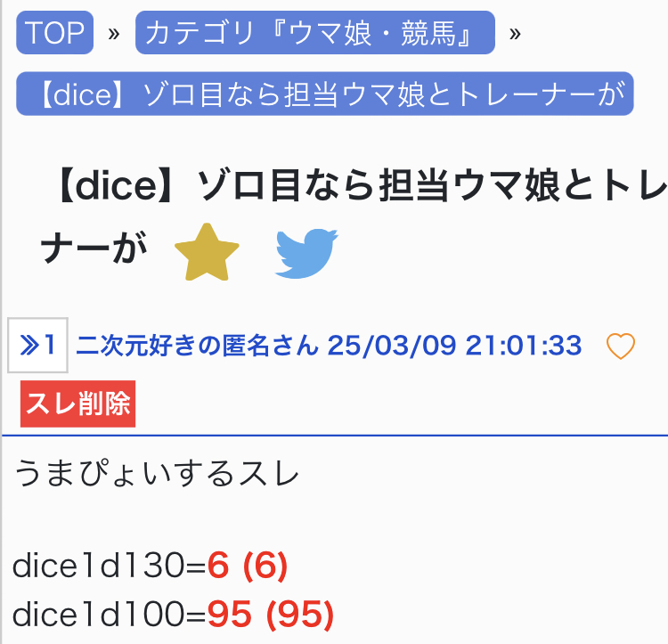Like post 1 with the heart icon
This screenshot has height=644, width=668.
click(x=620, y=346)
